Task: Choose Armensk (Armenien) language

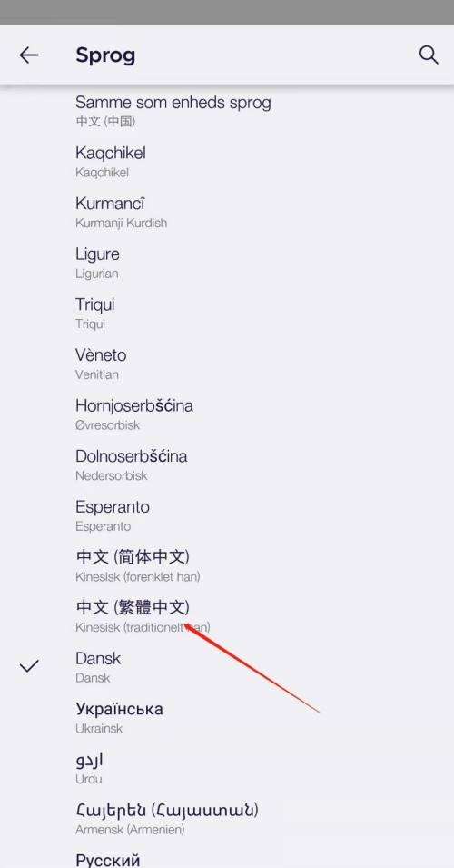Action: [227, 819]
